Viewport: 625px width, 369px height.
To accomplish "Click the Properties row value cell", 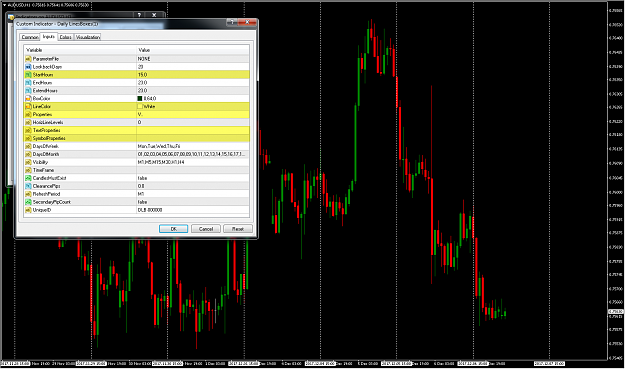I will [x=193, y=114].
